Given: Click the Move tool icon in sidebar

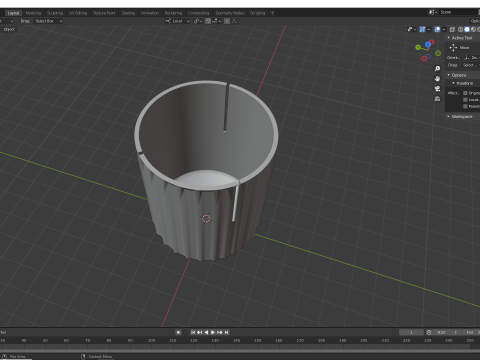Looking at the screenshot, I should (453, 48).
